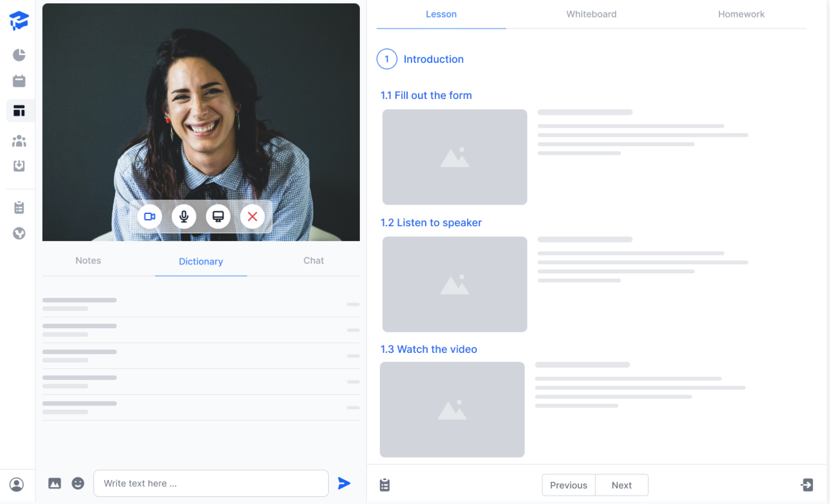Open 1.1 Fill out the form heading
Image resolution: width=830 pixels, height=504 pixels.
pos(426,95)
